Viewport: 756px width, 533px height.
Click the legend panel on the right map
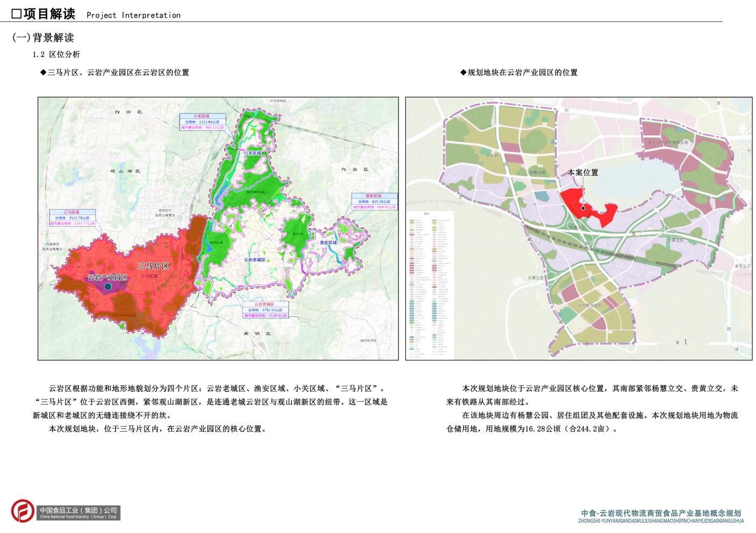pyautogui.click(x=430, y=284)
